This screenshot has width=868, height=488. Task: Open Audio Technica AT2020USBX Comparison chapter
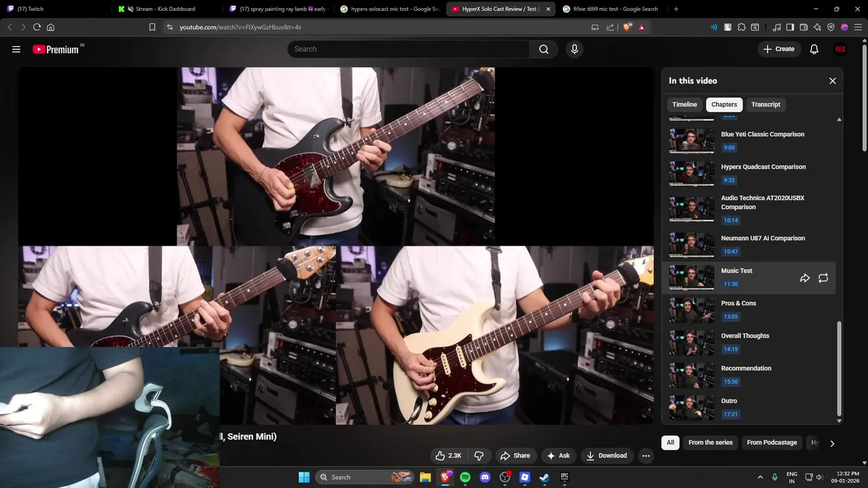click(x=749, y=209)
